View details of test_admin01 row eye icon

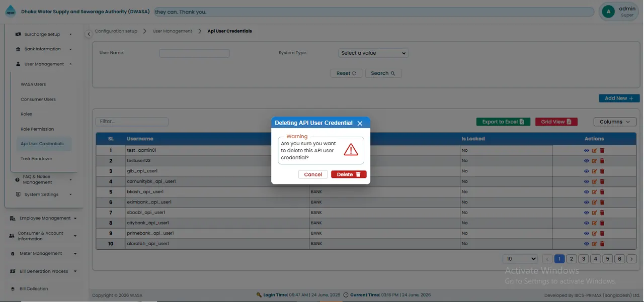click(x=586, y=150)
